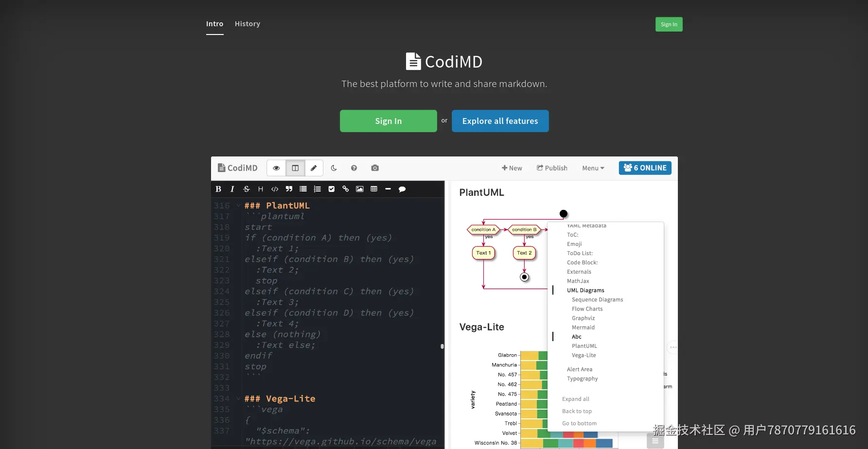868x449 pixels.
Task: Click Back to top link
Action: (577, 411)
